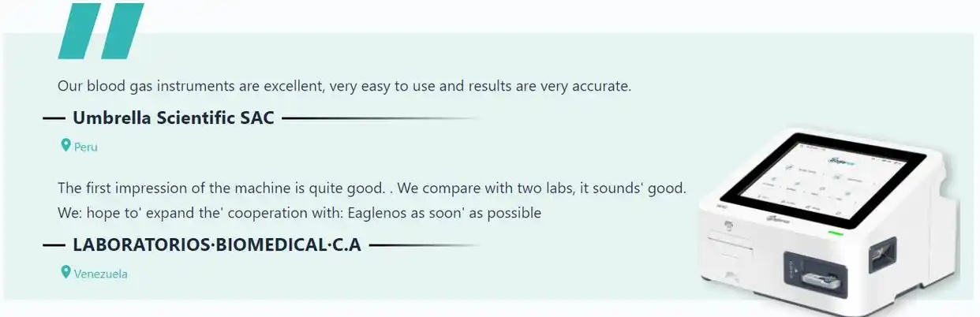Screen dimensions: 980x317
Task: Select the Umbrella Scientific SAC heading
Action: point(174,118)
